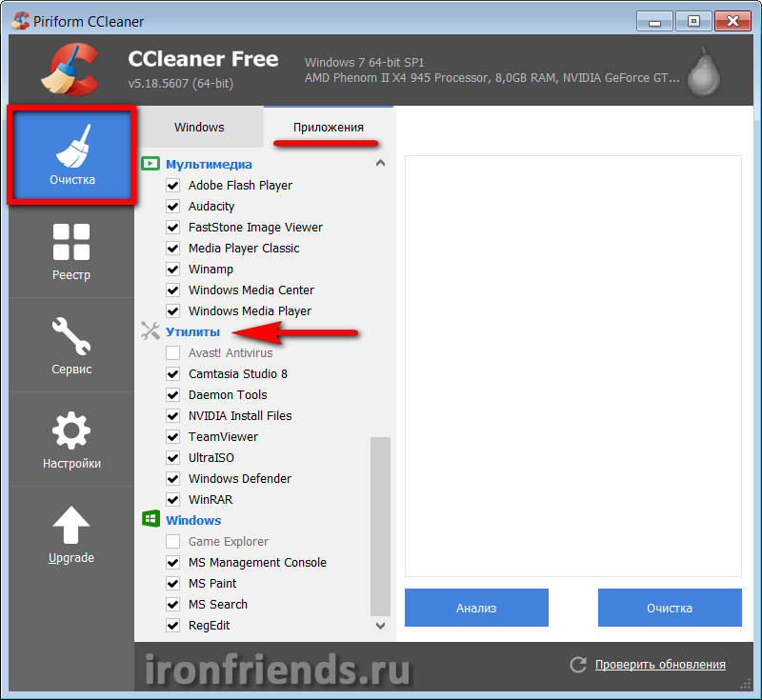Enable the Avast! Antivirus checkbox
This screenshot has height=700, width=762.
(173, 352)
